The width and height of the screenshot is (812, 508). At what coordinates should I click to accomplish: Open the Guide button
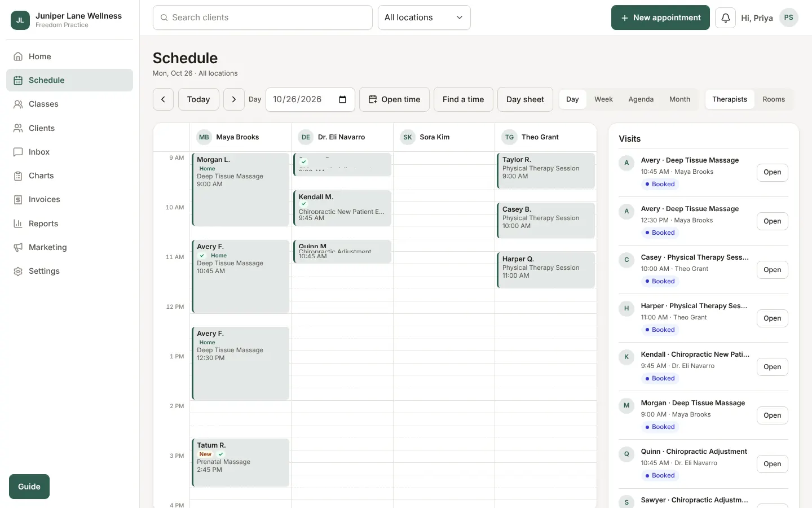click(x=29, y=487)
